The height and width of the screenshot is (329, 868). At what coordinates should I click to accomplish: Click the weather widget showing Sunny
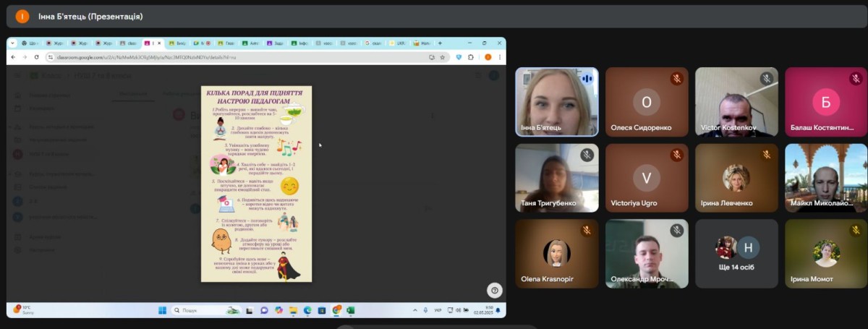pos(23,310)
